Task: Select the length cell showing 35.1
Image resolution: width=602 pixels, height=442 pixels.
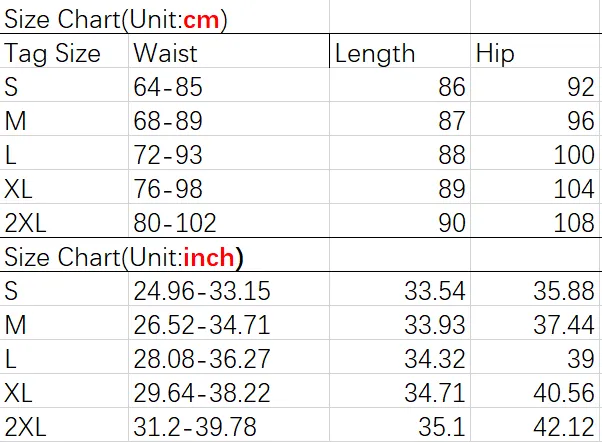Action: (x=400, y=425)
